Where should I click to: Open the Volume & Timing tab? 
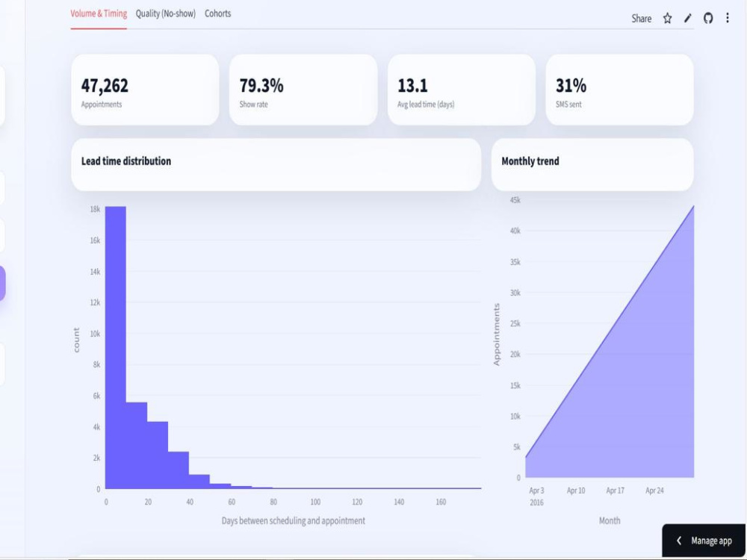(x=99, y=13)
